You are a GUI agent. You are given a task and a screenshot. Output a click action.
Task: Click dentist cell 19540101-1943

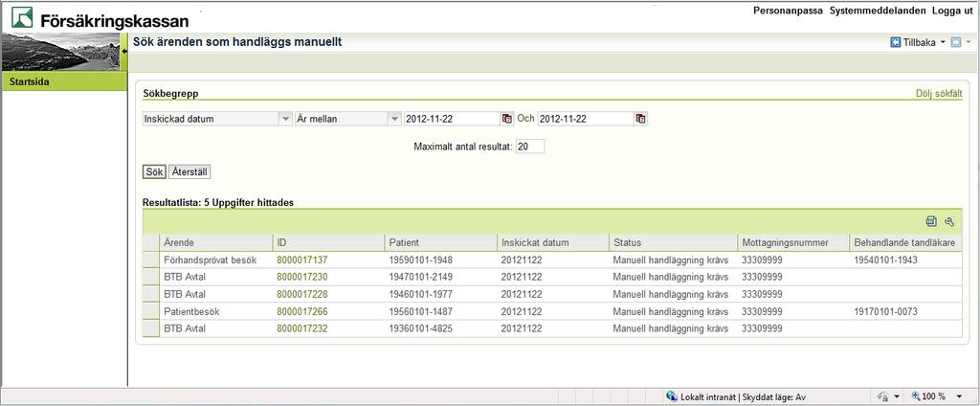[885, 259]
